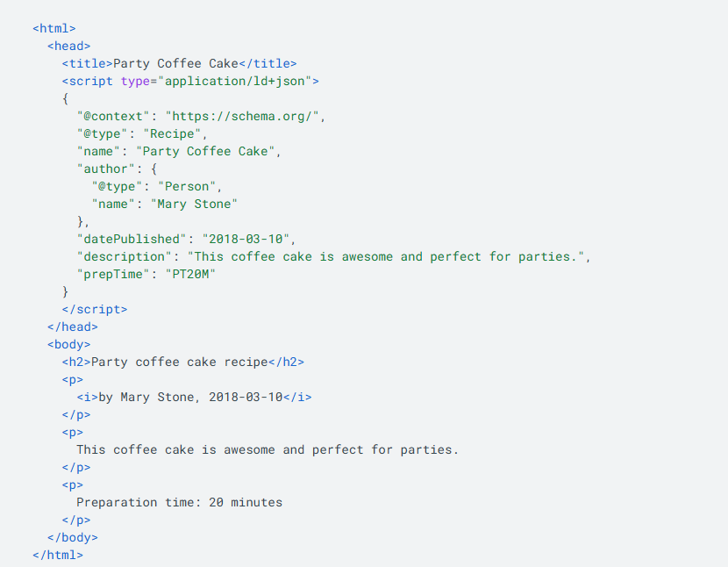Click the "Person" type value

click(190, 186)
